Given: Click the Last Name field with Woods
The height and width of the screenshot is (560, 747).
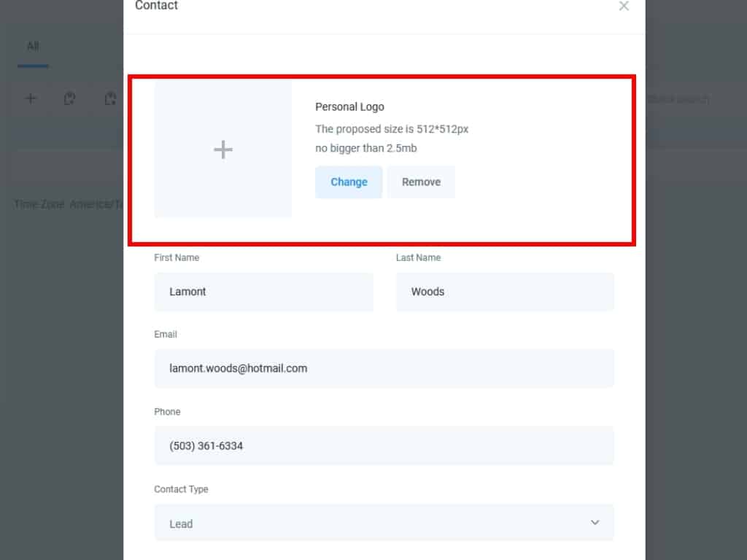Looking at the screenshot, I should coord(505,292).
